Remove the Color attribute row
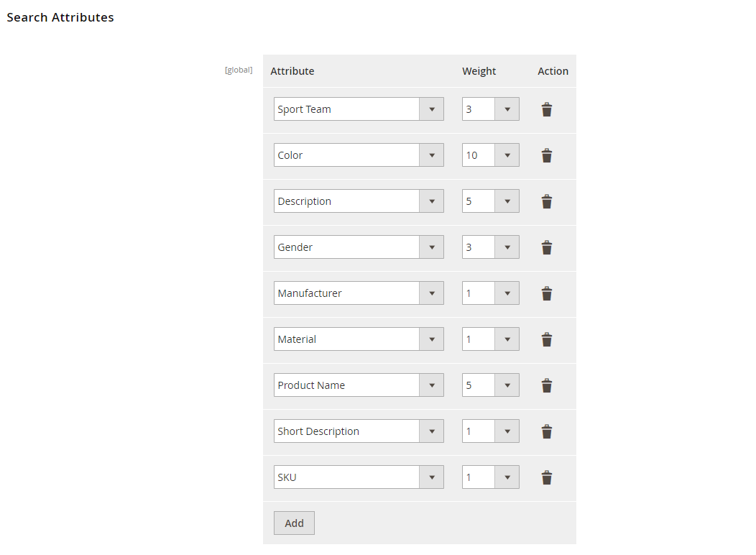756x555 pixels. [x=547, y=155]
